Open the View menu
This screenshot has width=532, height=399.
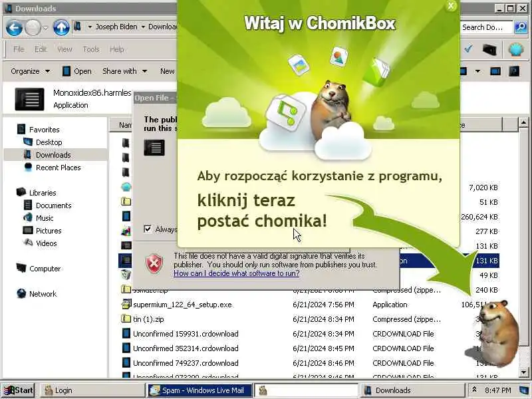pos(65,49)
